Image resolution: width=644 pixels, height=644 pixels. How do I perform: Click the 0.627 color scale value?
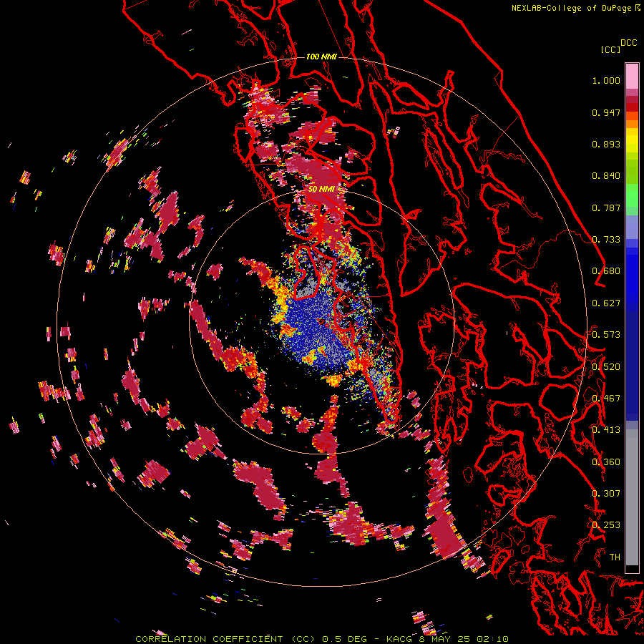[x=606, y=303]
